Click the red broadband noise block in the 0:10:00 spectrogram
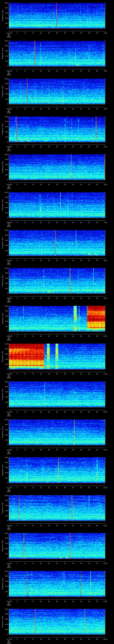 pos(27,356)
